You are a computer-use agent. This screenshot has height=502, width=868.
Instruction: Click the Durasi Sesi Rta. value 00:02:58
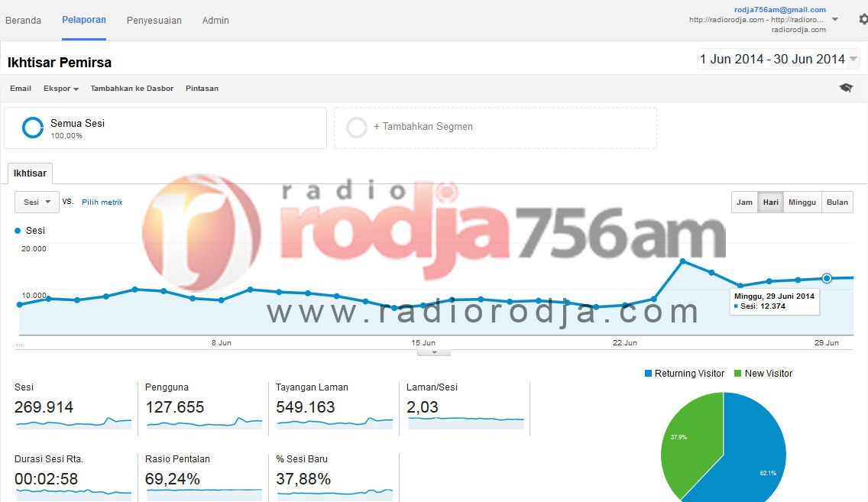click(x=47, y=479)
